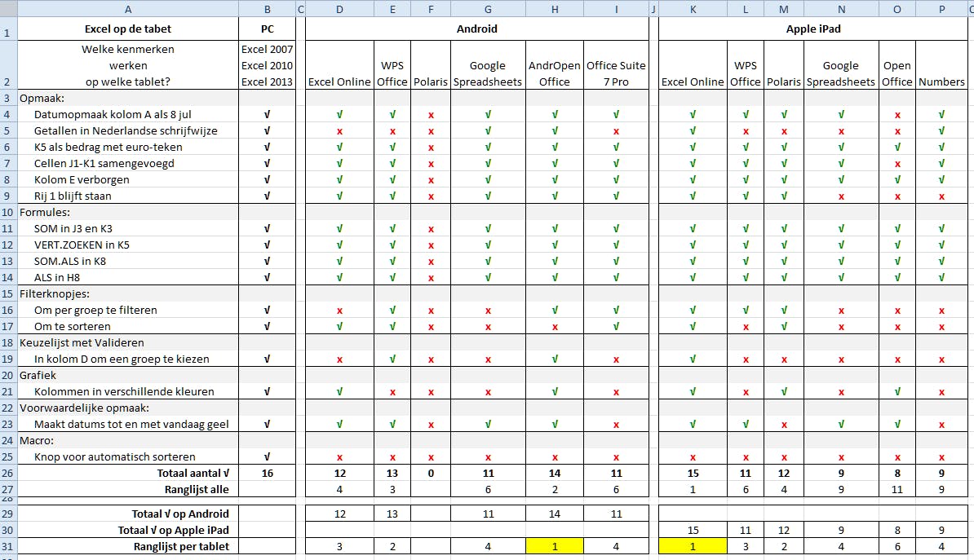Image resolution: width=974 pixels, height=560 pixels.
Task: Select column header B
Action: (x=267, y=9)
